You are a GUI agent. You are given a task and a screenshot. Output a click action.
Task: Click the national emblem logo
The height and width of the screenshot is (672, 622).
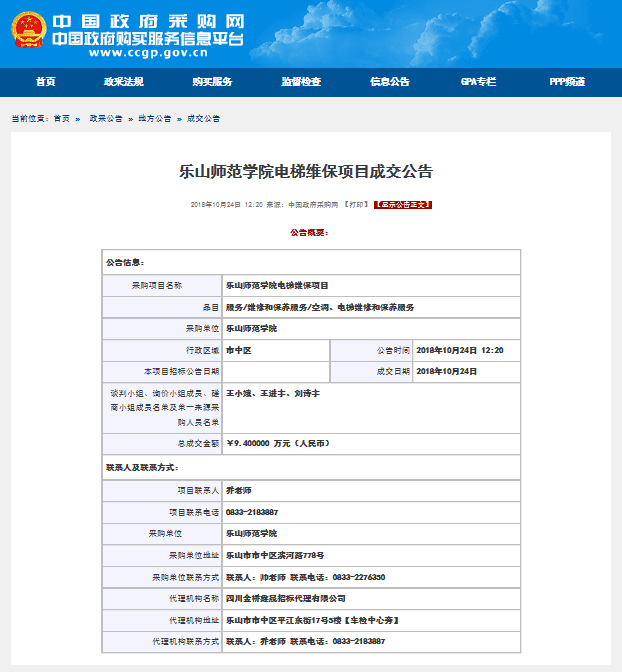26,30
